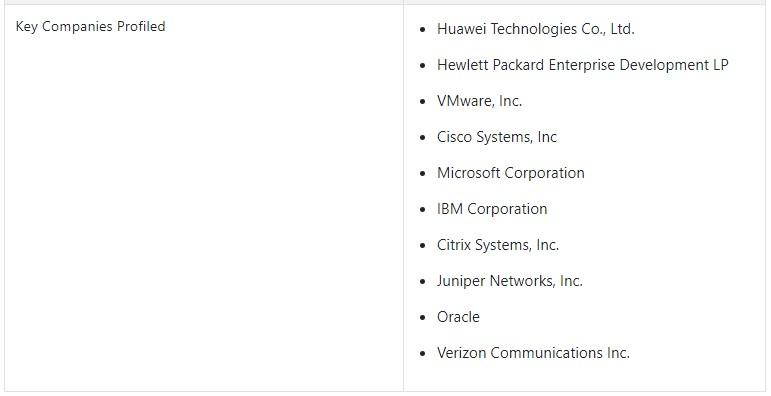Click Juniper Networks, Inc. text
This screenshot has height=396, width=771.
point(509,280)
